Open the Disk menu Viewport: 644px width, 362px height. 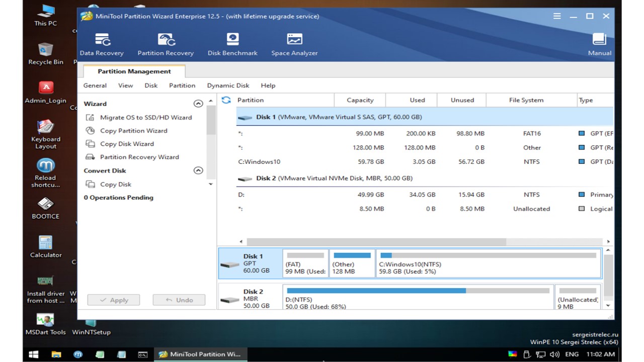pyautogui.click(x=151, y=85)
